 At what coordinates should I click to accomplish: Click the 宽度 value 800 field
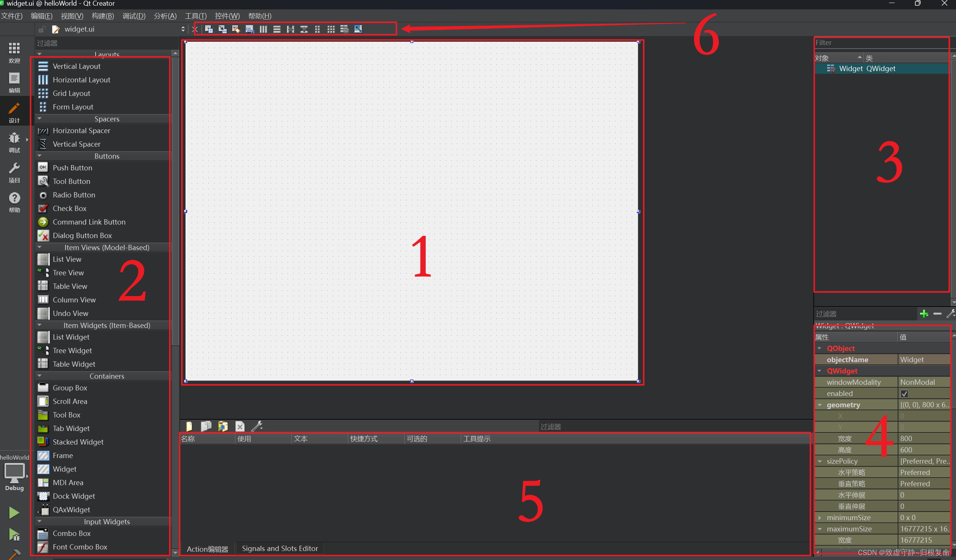coord(924,438)
